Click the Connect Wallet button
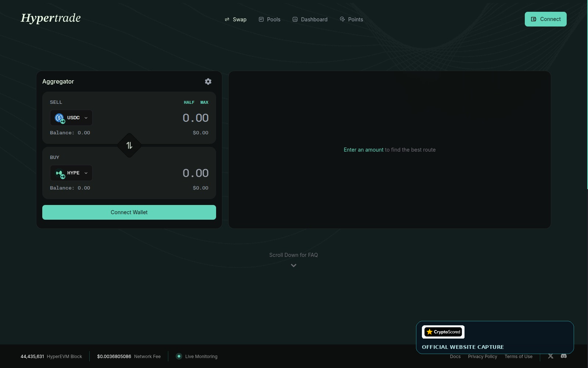Viewport: 588px width, 368px height. [x=129, y=212]
